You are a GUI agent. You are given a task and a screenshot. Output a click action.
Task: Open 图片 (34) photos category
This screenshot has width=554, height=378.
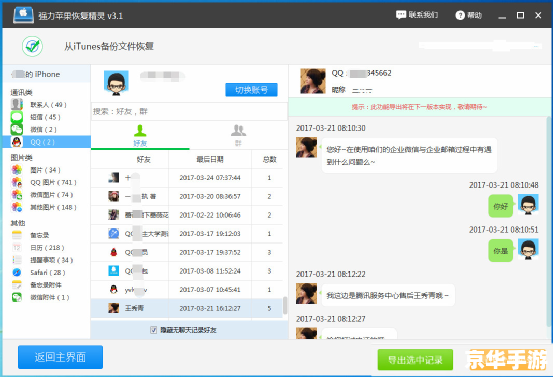[47, 170]
